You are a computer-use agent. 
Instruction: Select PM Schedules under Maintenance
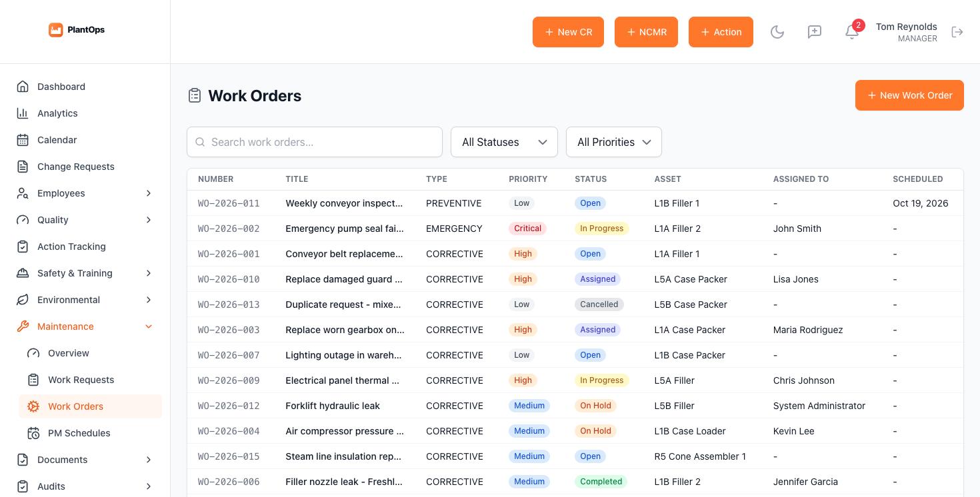click(x=91, y=433)
